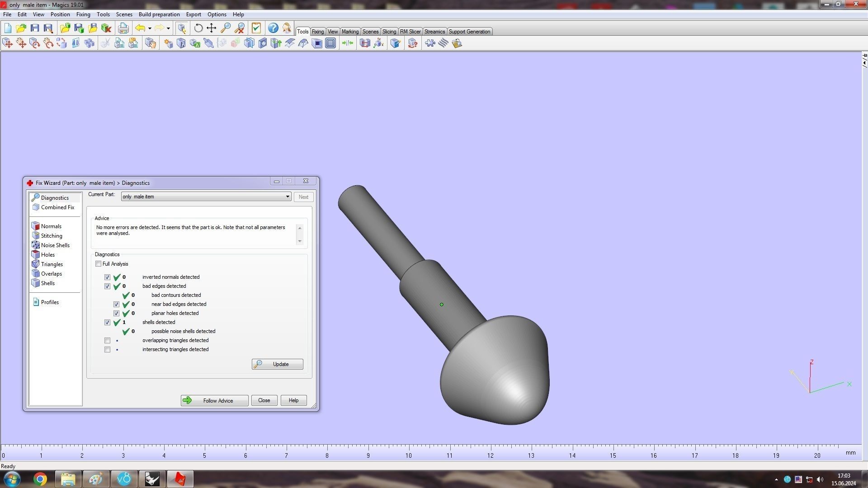Click the Follow Advice button

coord(214,401)
